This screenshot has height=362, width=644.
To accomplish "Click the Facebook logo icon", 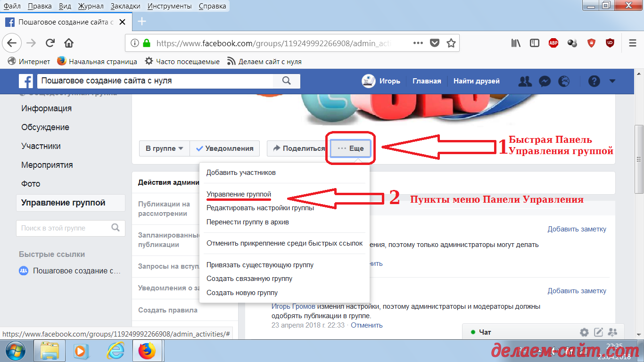I will pos(26,81).
